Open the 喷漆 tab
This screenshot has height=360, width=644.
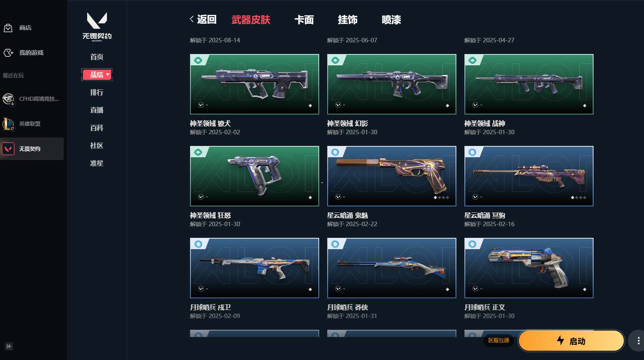(x=391, y=20)
